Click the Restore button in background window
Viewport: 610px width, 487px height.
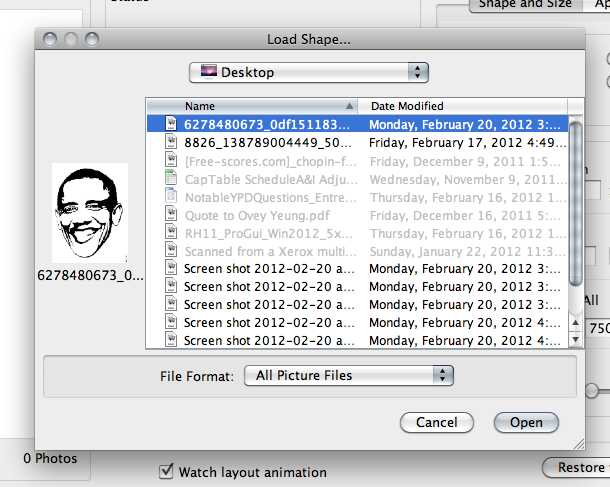coord(576,467)
